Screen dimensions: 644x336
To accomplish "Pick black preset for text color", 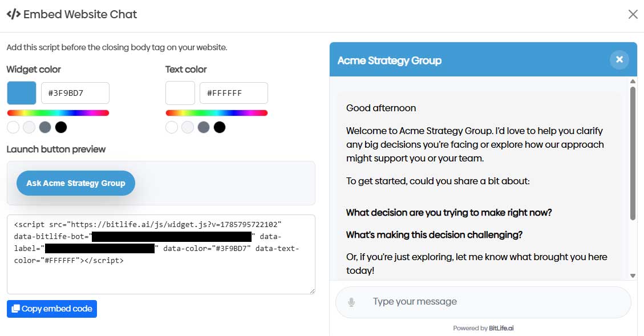I will 219,127.
